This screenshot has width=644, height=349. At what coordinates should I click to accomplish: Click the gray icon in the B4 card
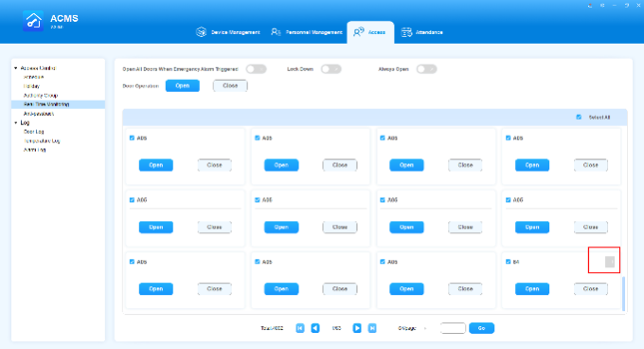click(x=610, y=262)
